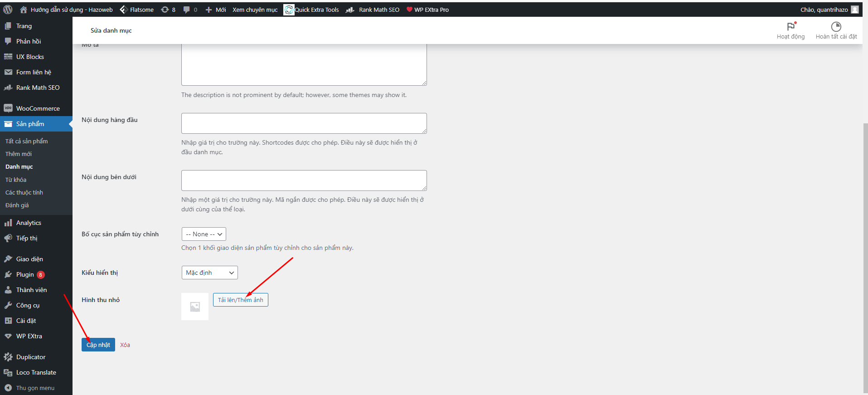Open Plugin menu with update badge

[x=25, y=274]
